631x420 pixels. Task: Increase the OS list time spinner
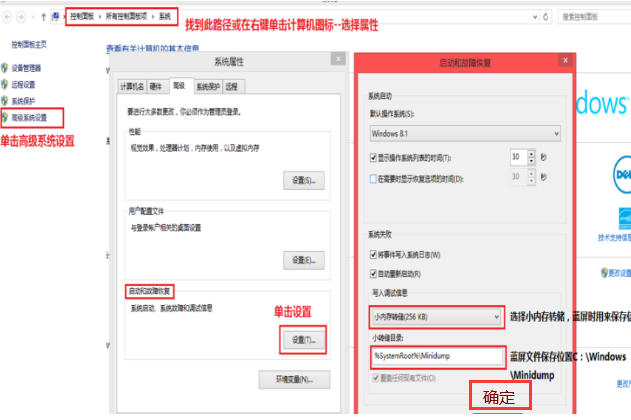coord(531,154)
